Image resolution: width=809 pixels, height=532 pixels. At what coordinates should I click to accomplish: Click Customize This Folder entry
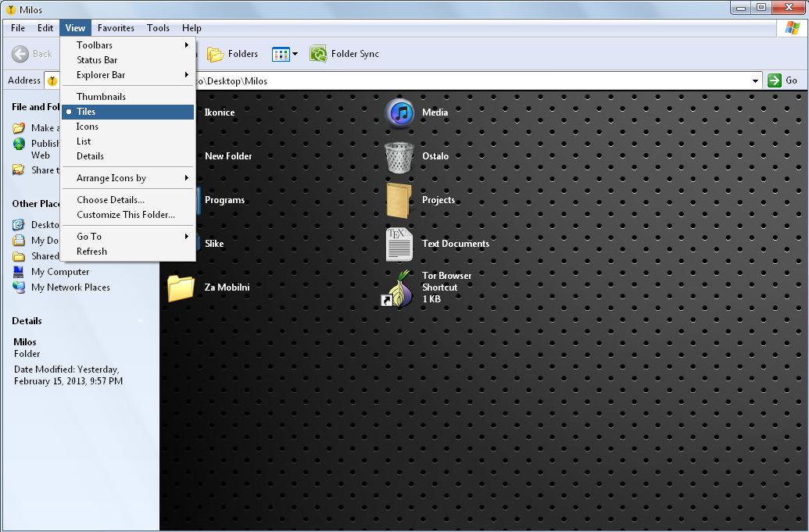(127, 215)
